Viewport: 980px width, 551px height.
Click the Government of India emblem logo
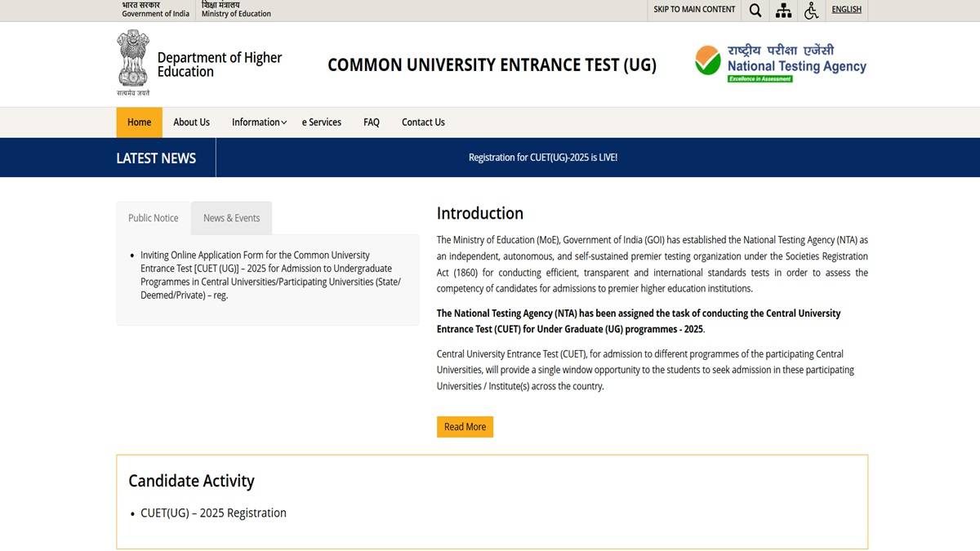pos(133,62)
